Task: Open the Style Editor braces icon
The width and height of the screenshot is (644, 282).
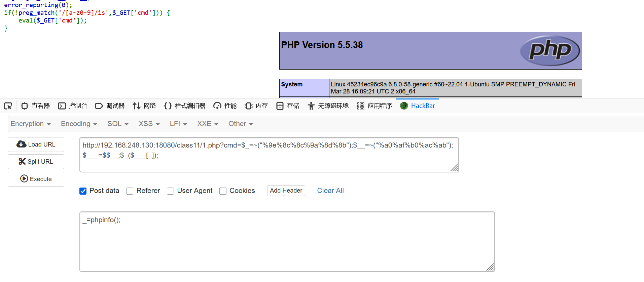Action: 168,106
